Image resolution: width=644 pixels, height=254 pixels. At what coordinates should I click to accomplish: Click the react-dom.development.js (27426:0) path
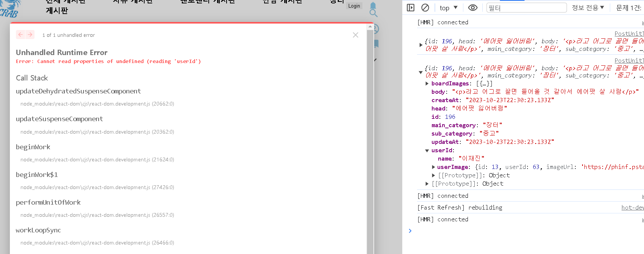pos(97,187)
